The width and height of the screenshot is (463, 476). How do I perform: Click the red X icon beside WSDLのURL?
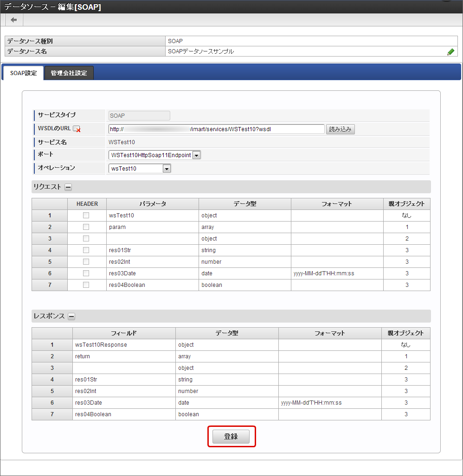pos(77,129)
